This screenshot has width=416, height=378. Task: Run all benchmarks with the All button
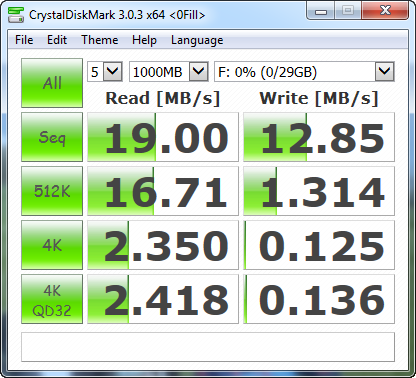pyautogui.click(x=52, y=83)
